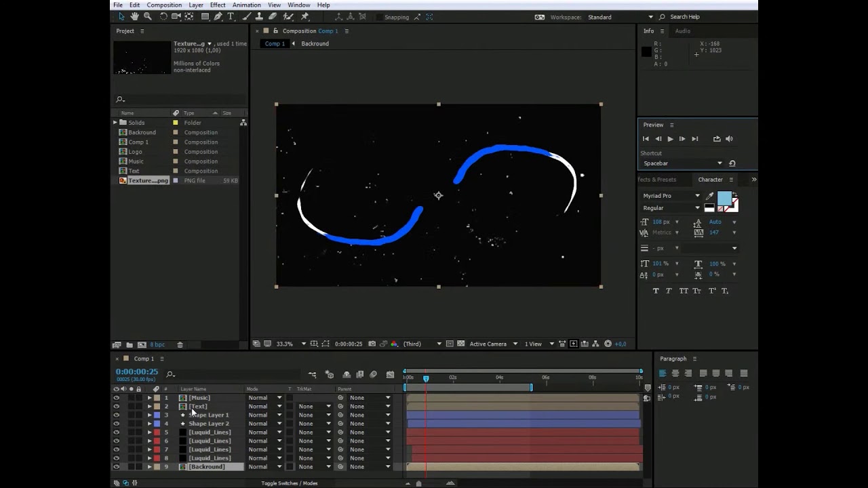Screen dimensions: 868x488
Task: Hide the Background layer eye icon
Action: tap(116, 467)
